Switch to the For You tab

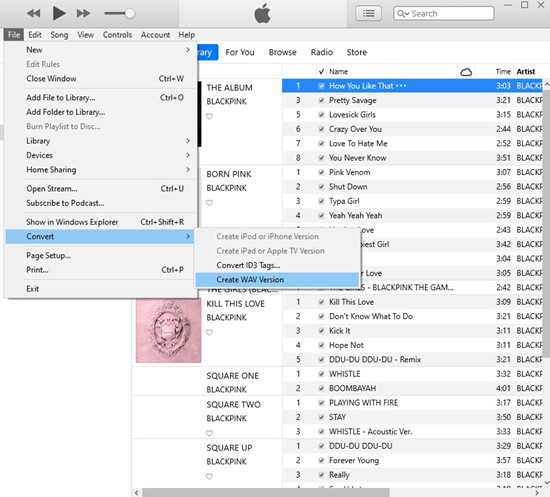pos(240,52)
